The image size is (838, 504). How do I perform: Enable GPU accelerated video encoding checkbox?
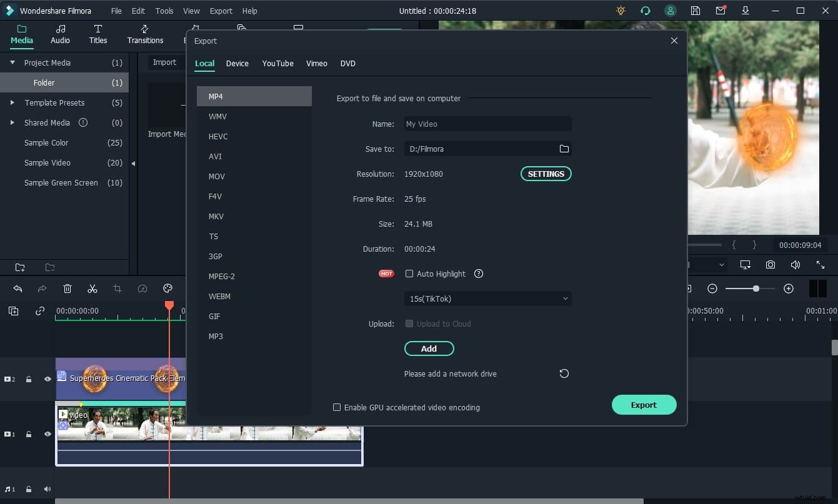337,407
